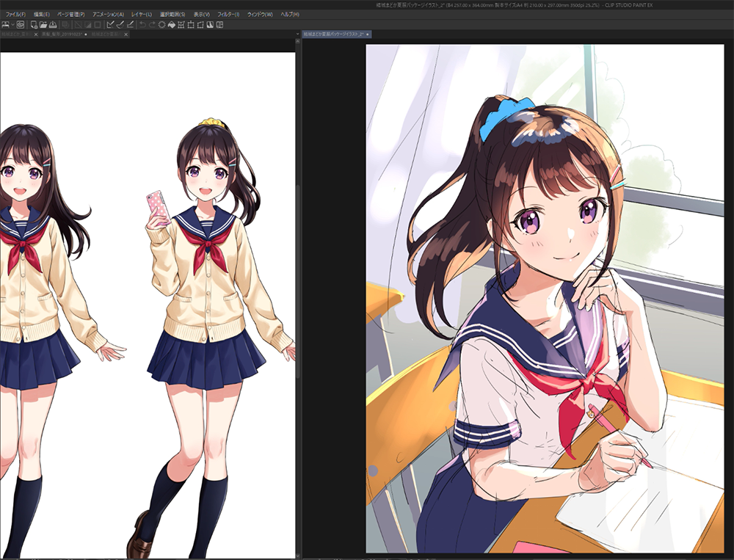Screen dimensions: 734x560
Task: Expand the tab list arrow above right canvas
Action: click(299, 34)
